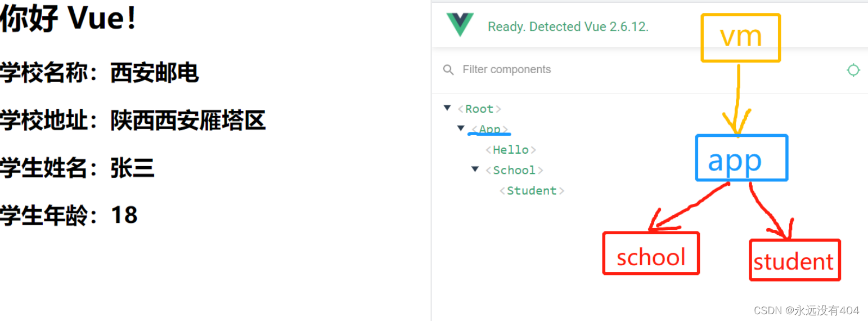Click the 学生姓名 张三 text
This screenshot has width=868, height=321.
pos(78,168)
